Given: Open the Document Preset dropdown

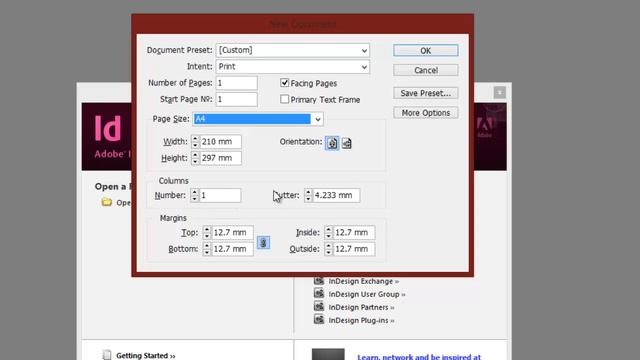Looking at the screenshot, I should [x=293, y=50].
